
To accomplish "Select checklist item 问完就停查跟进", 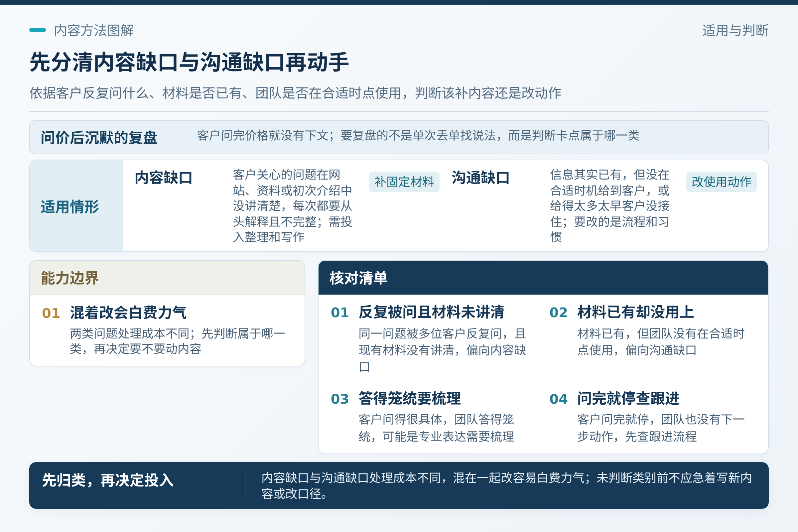I will (x=628, y=398).
